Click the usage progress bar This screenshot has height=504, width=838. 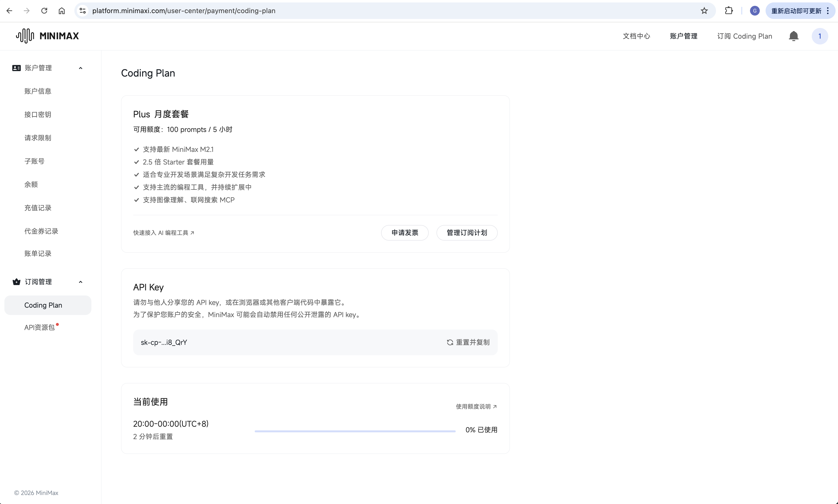355,431
